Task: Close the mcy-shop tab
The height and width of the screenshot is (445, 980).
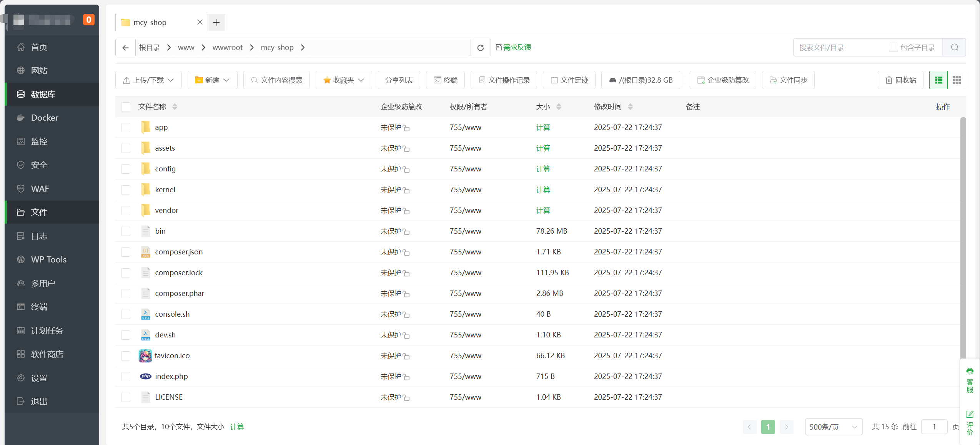Action: pyautogui.click(x=200, y=22)
